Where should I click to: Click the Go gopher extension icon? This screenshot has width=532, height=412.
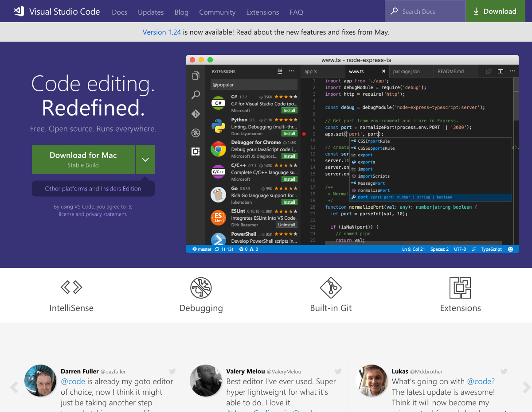(218, 195)
